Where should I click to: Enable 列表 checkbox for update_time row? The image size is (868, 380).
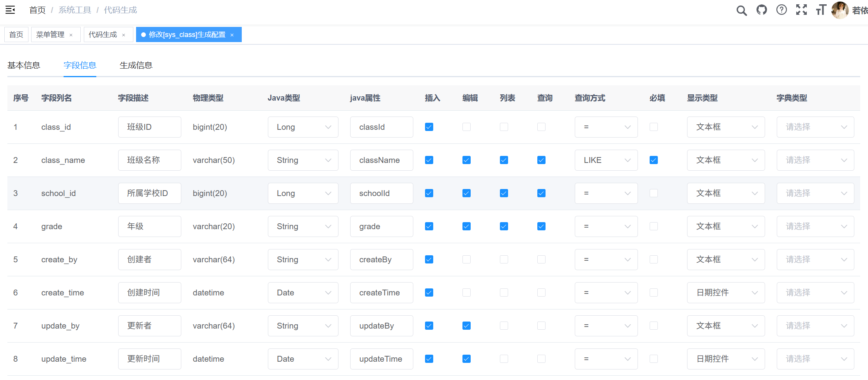point(504,359)
